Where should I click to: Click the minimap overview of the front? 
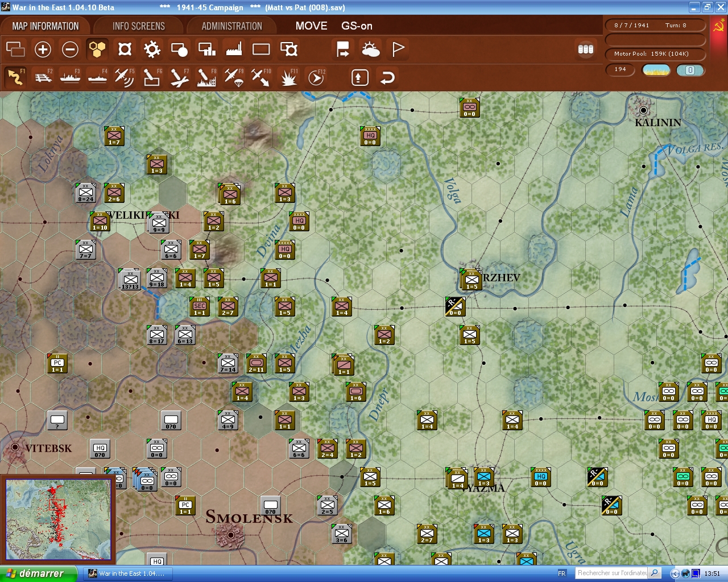58,519
